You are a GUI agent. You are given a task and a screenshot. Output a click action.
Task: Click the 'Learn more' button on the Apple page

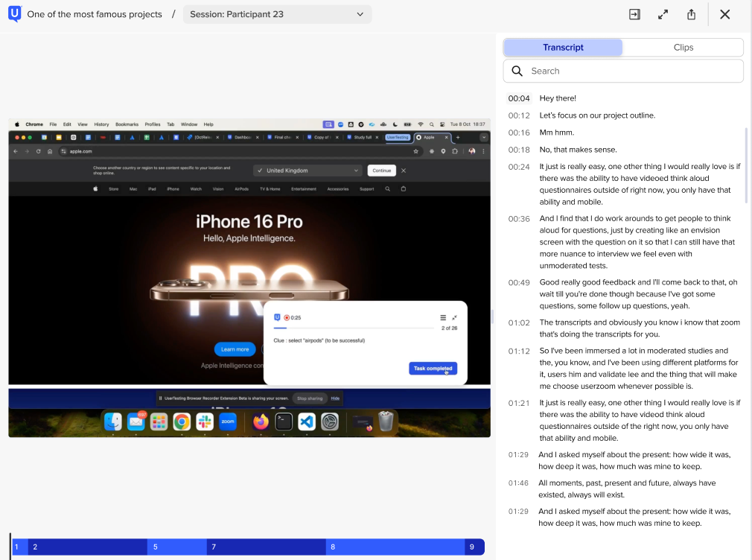click(x=235, y=349)
